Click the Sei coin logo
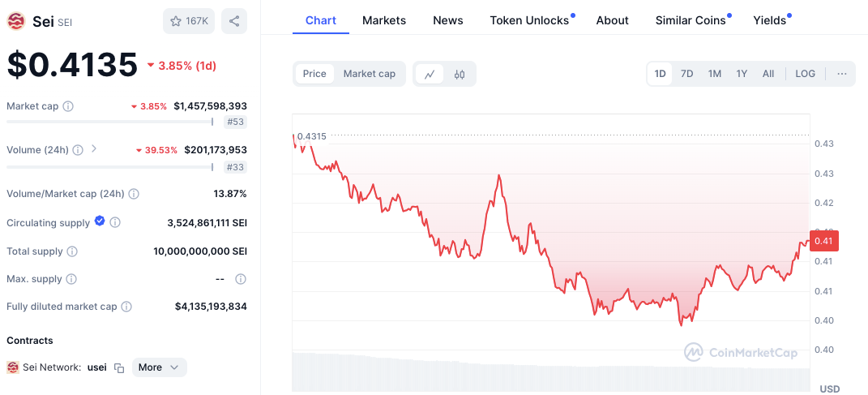This screenshot has height=395, width=868. click(x=15, y=21)
